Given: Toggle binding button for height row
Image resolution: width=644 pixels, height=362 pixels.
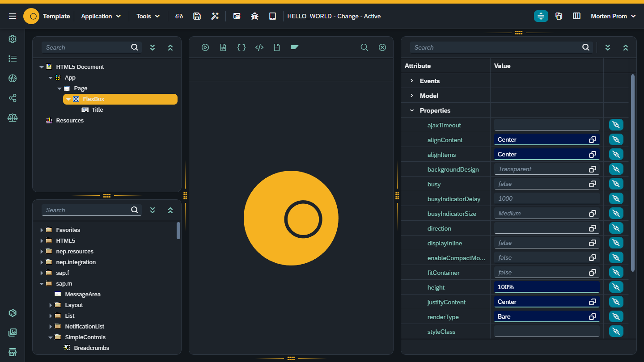Looking at the screenshot, I should tap(616, 287).
